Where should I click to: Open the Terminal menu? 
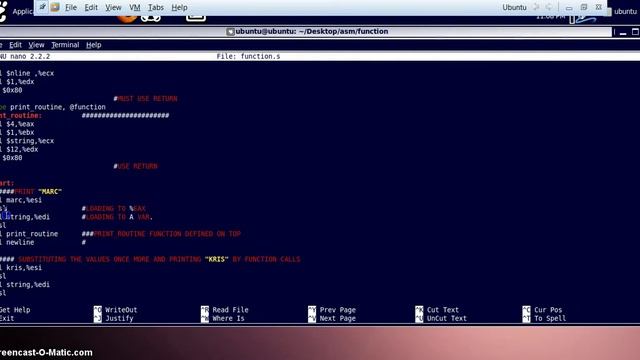click(x=65, y=45)
